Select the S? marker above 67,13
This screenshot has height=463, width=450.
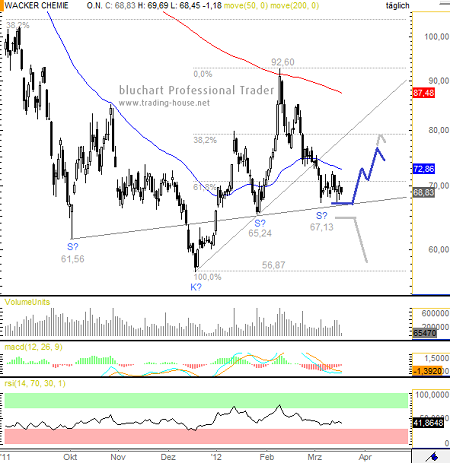322,216
